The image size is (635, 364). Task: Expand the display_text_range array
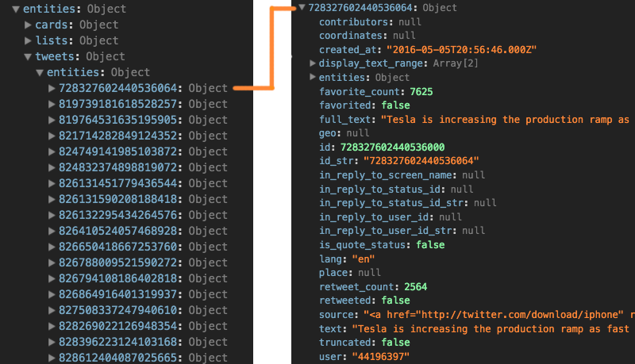[313, 63]
